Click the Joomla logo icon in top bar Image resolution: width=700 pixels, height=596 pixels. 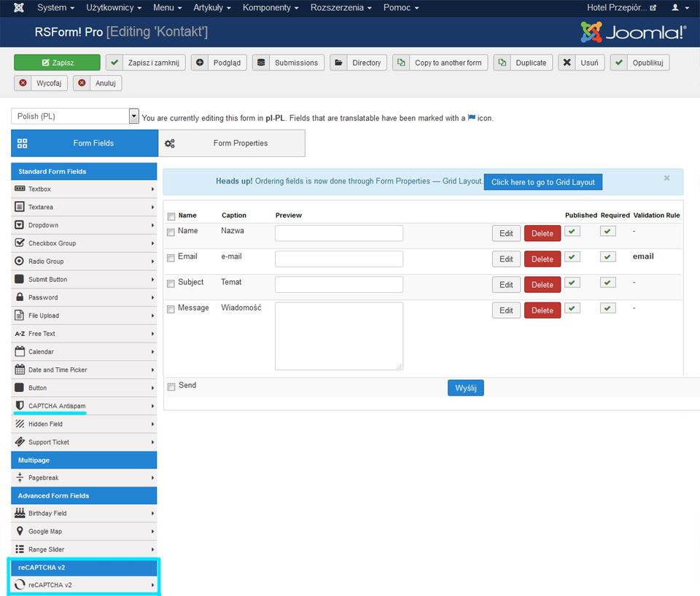[x=19, y=7]
